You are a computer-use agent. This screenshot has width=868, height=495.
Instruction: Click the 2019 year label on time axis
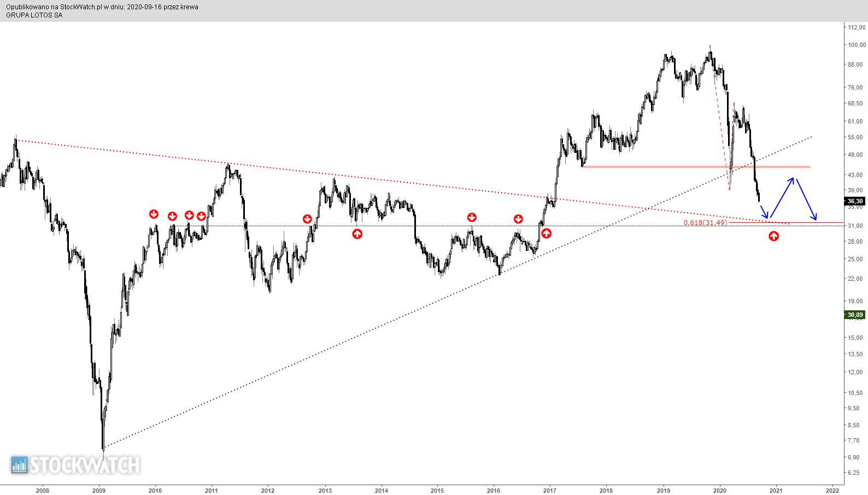(664, 490)
